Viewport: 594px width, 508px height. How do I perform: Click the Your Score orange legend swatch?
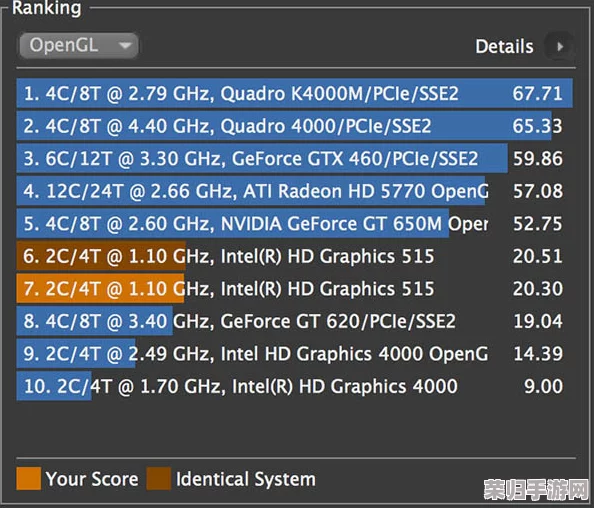29,478
